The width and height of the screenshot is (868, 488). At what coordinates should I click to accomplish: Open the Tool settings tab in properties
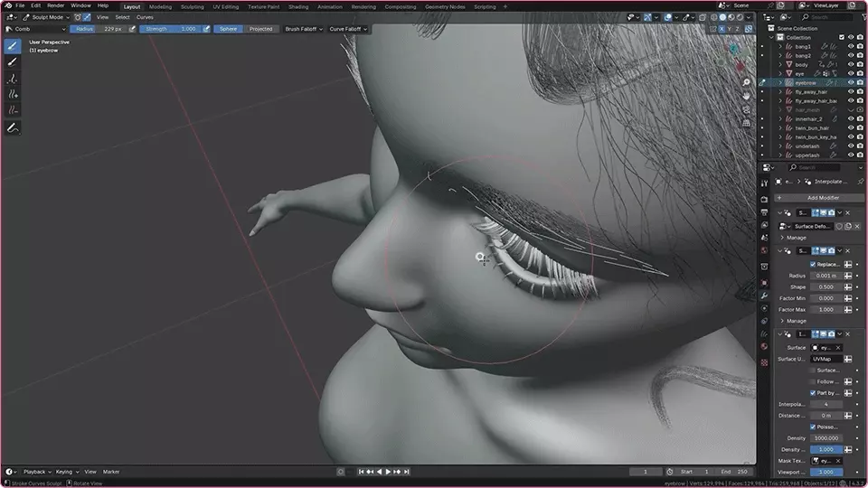pos(765,183)
